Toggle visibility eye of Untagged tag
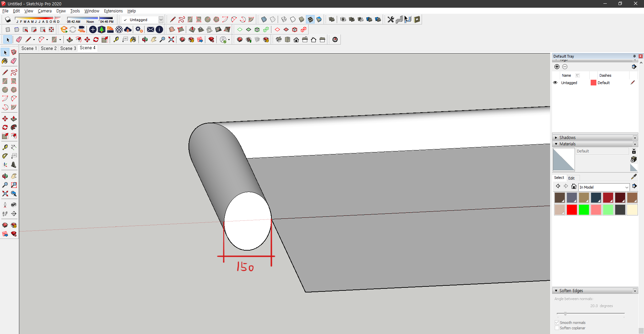644x334 pixels. tap(555, 82)
